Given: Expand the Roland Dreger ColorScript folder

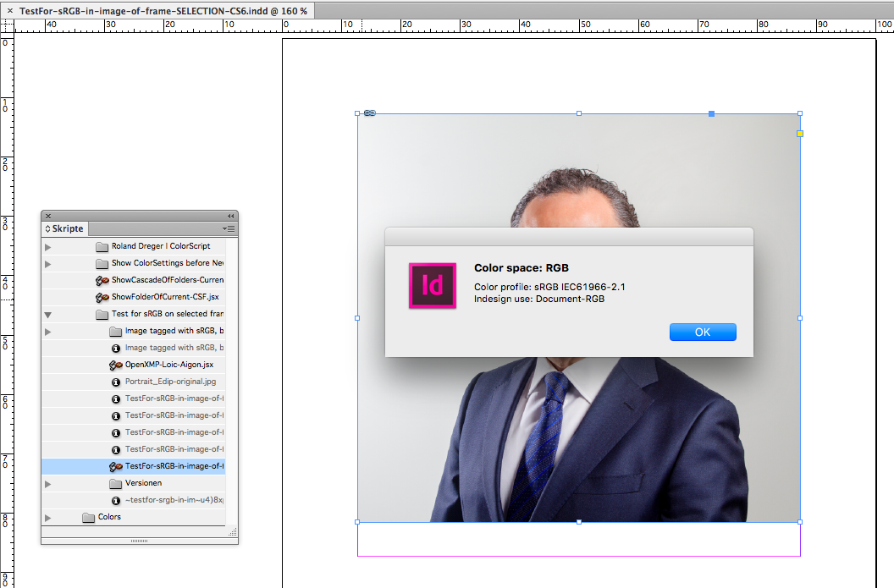Looking at the screenshot, I should [x=48, y=247].
